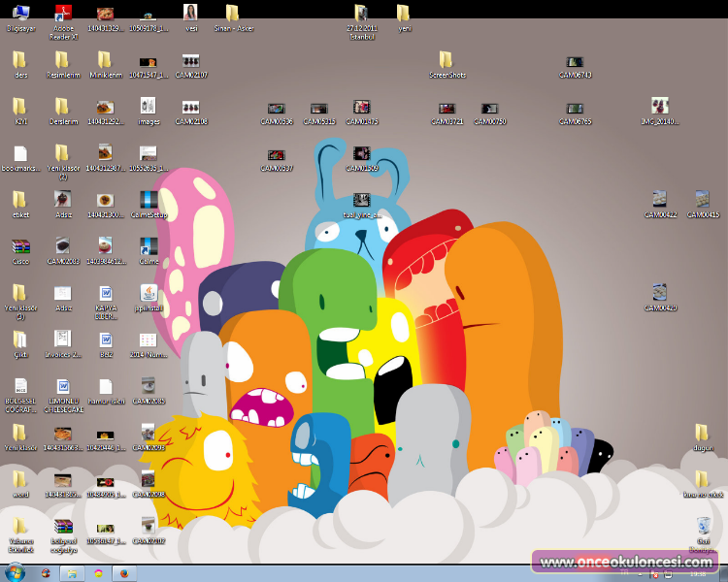Click the Windows Start button
The height and width of the screenshot is (582, 728).
tap(16, 572)
